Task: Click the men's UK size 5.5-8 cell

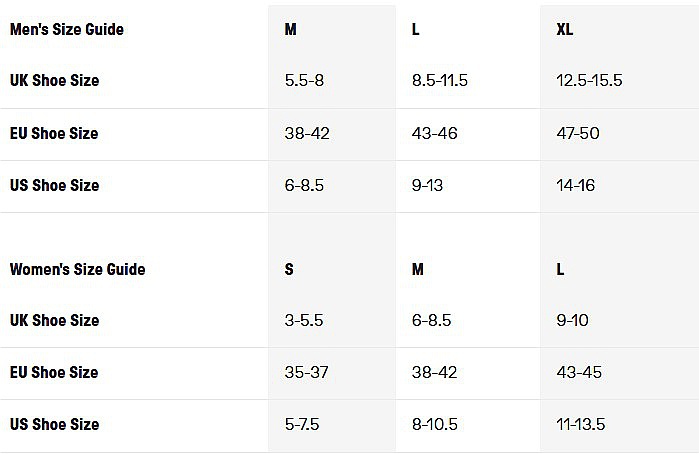Action: (305, 80)
